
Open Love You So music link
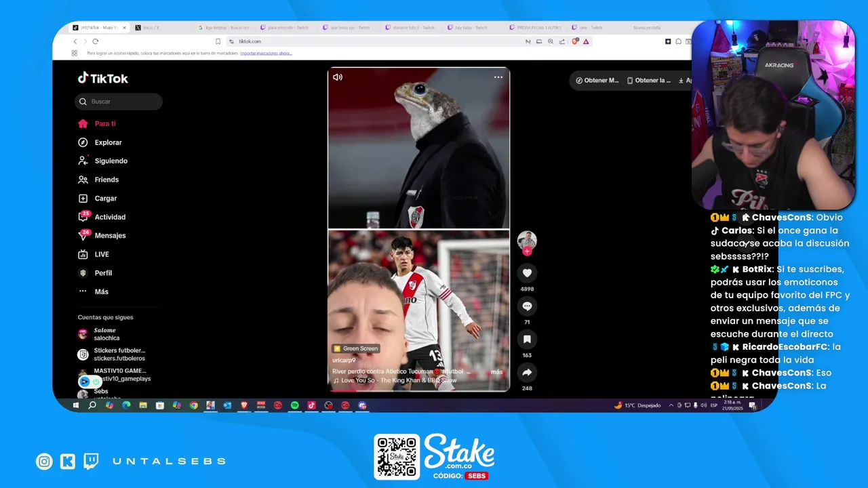pyautogui.click(x=395, y=381)
